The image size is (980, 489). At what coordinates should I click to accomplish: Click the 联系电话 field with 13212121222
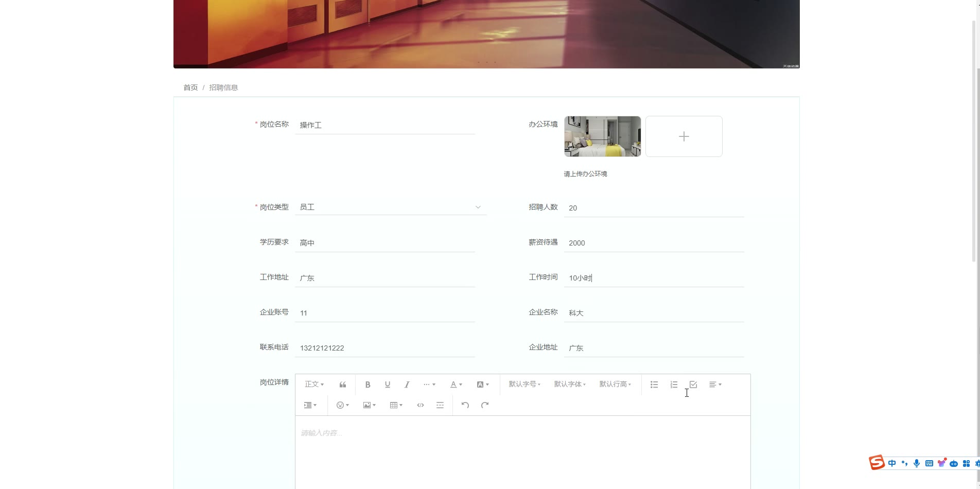[x=385, y=348]
